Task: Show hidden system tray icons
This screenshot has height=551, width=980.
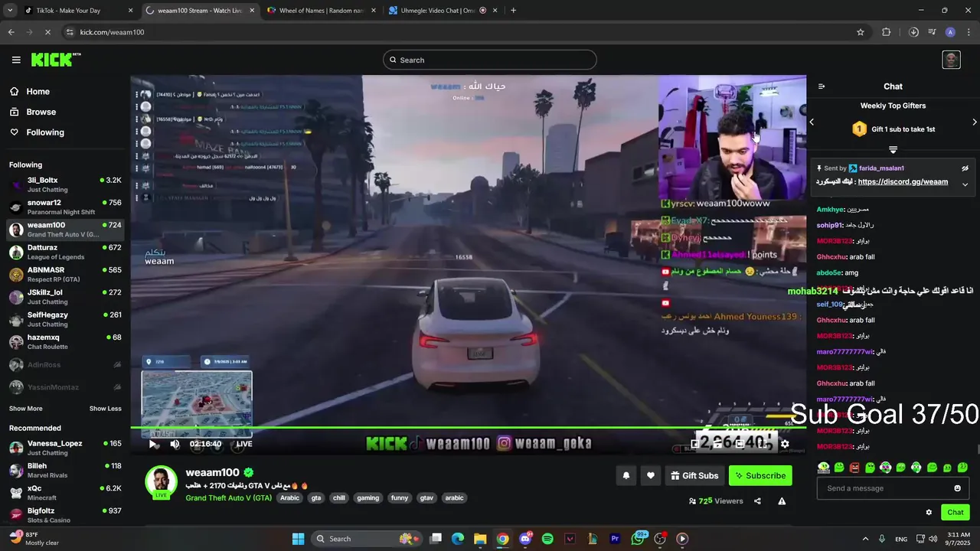Action: (865, 539)
